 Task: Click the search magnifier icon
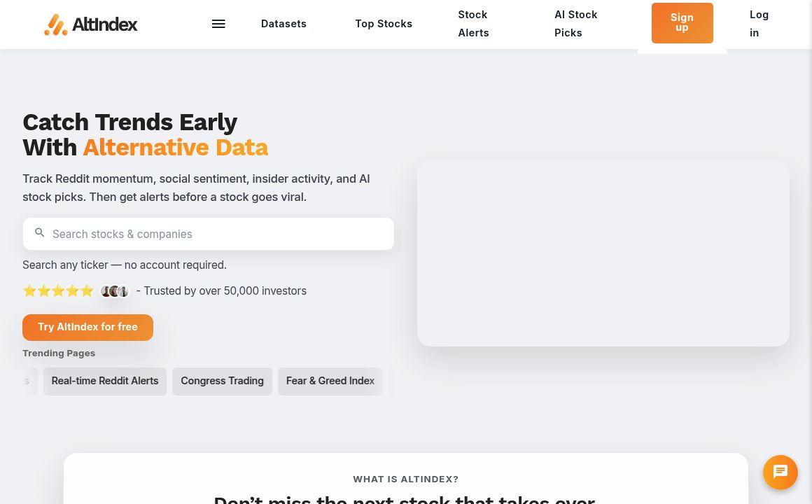(x=40, y=233)
